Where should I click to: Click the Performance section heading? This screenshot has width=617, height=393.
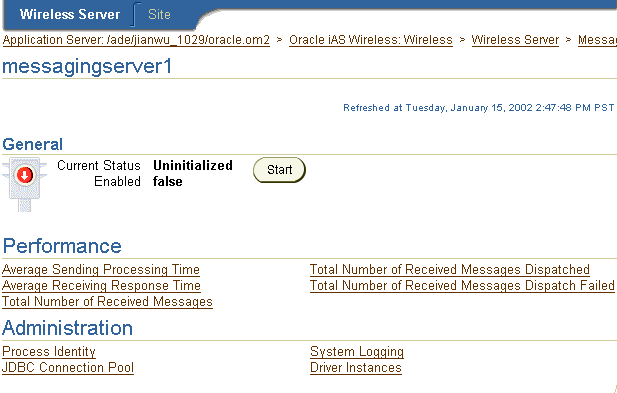62,246
